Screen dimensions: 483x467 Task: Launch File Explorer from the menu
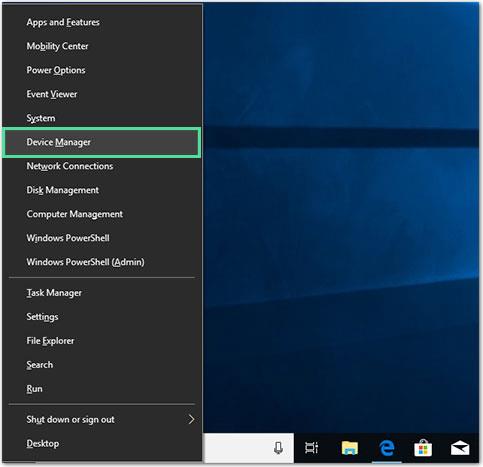click(102, 341)
